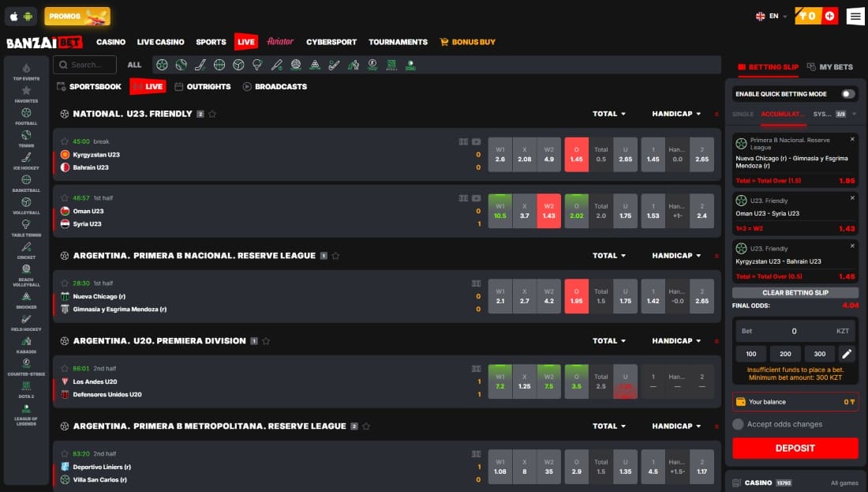Select Basketball icon in top filter bar
Image resolution: width=868 pixels, height=492 pixels.
click(x=219, y=65)
